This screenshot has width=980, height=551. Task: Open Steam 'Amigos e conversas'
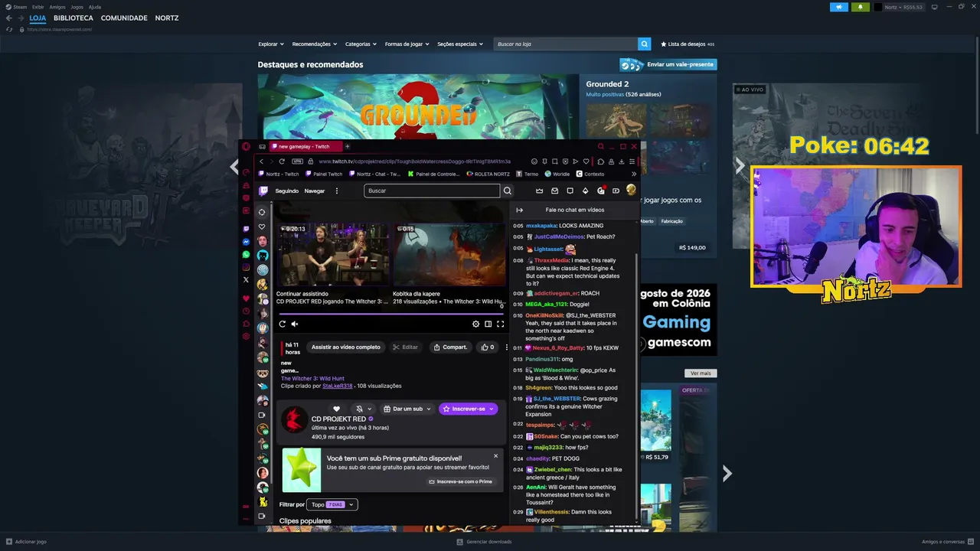(x=948, y=542)
